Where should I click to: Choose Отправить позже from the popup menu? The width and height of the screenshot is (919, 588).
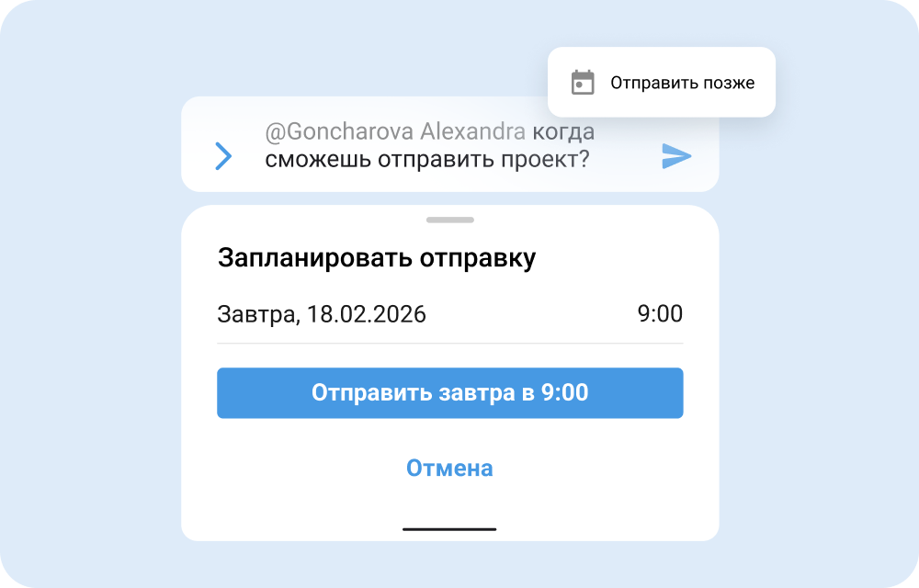(x=681, y=82)
